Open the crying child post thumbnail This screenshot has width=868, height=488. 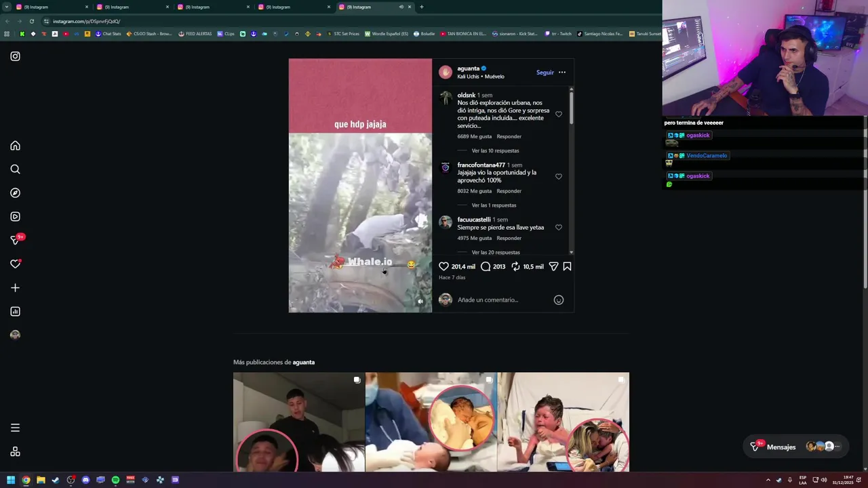coord(563,422)
